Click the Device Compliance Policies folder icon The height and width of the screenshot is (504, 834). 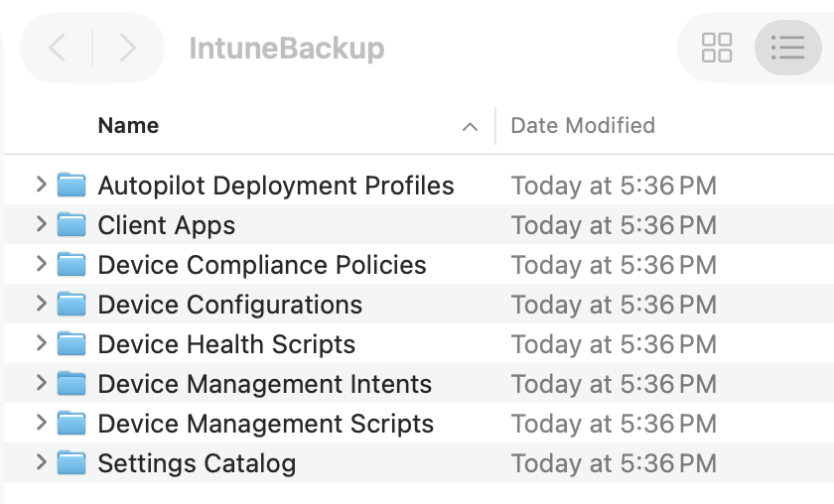click(x=71, y=264)
